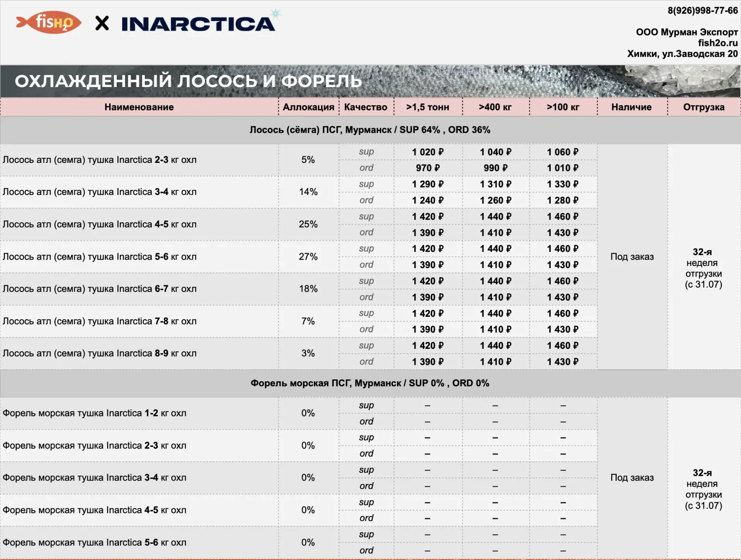Click the 1 060 ₽ price cell

click(x=563, y=152)
